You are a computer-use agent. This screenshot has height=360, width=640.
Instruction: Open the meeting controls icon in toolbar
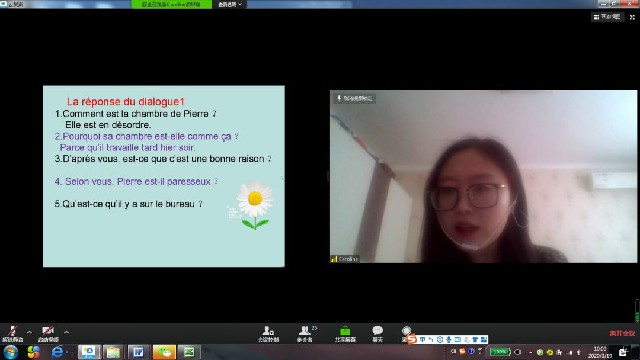tap(268, 333)
